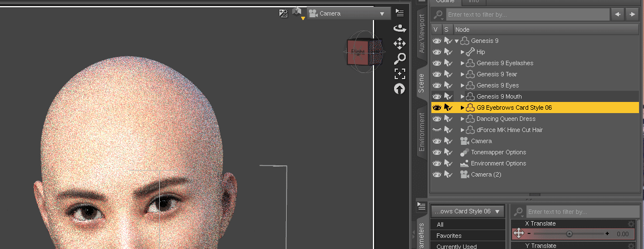Expand the Dancing Queen Dress node

pyautogui.click(x=463, y=119)
